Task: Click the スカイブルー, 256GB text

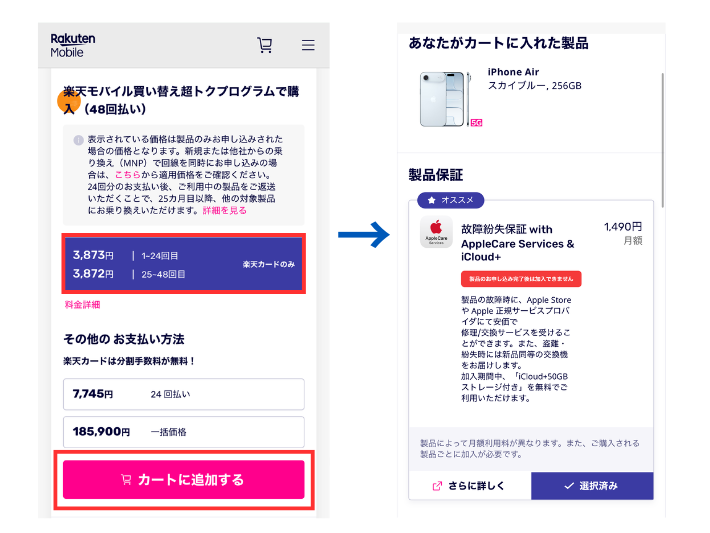Action: (x=534, y=86)
